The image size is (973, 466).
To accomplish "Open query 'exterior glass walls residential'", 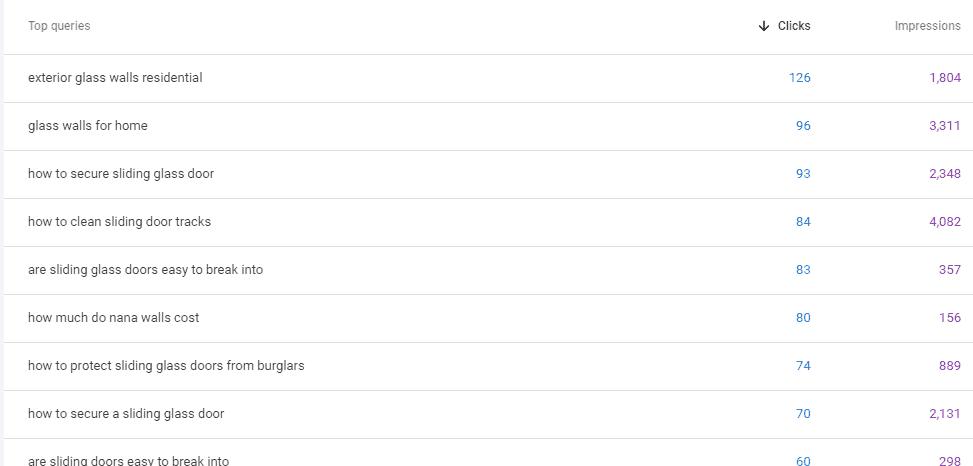I will (115, 78).
